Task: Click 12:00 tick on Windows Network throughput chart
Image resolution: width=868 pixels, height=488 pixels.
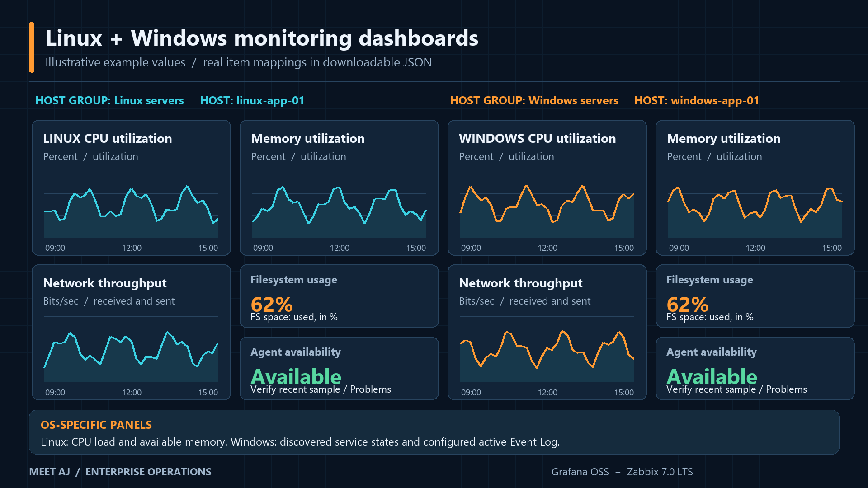Action: [x=547, y=392]
